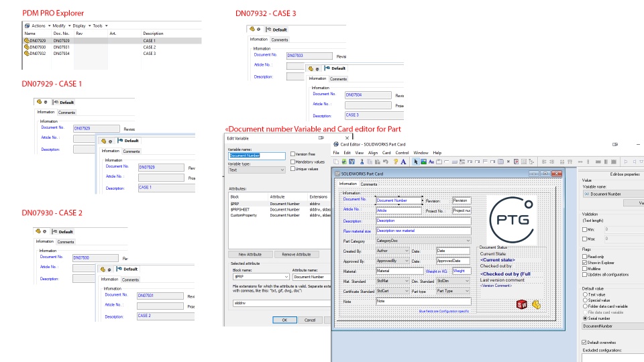The width and height of the screenshot is (644, 362).
Task: Select the CustomProperty attribute row
Action: (279, 215)
